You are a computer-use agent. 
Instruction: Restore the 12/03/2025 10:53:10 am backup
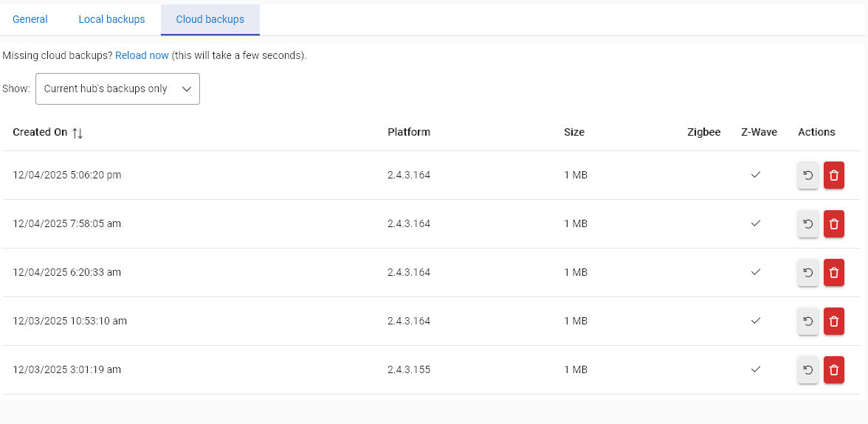(807, 322)
